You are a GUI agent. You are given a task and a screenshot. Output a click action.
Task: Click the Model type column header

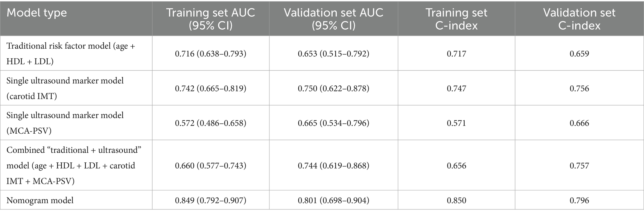(x=37, y=13)
